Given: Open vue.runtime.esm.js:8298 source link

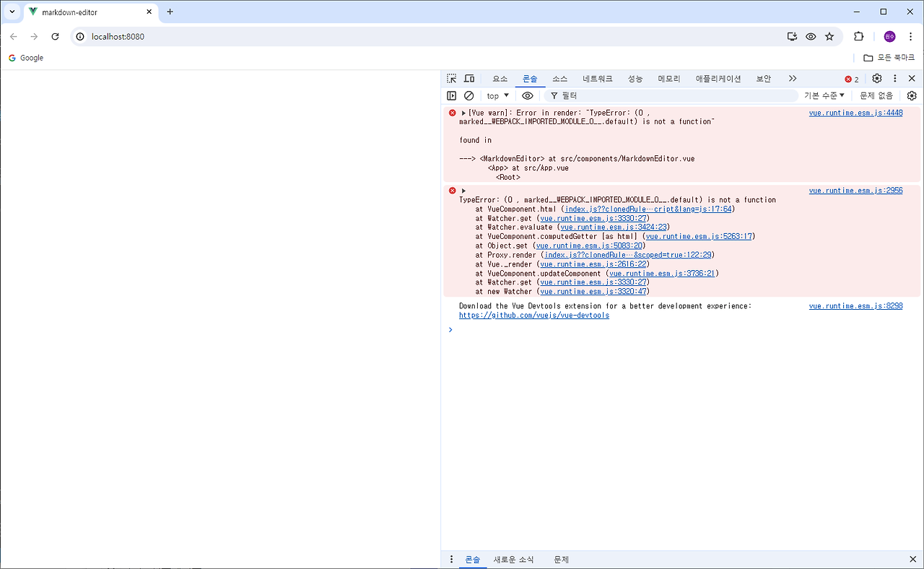Looking at the screenshot, I should click(x=855, y=306).
